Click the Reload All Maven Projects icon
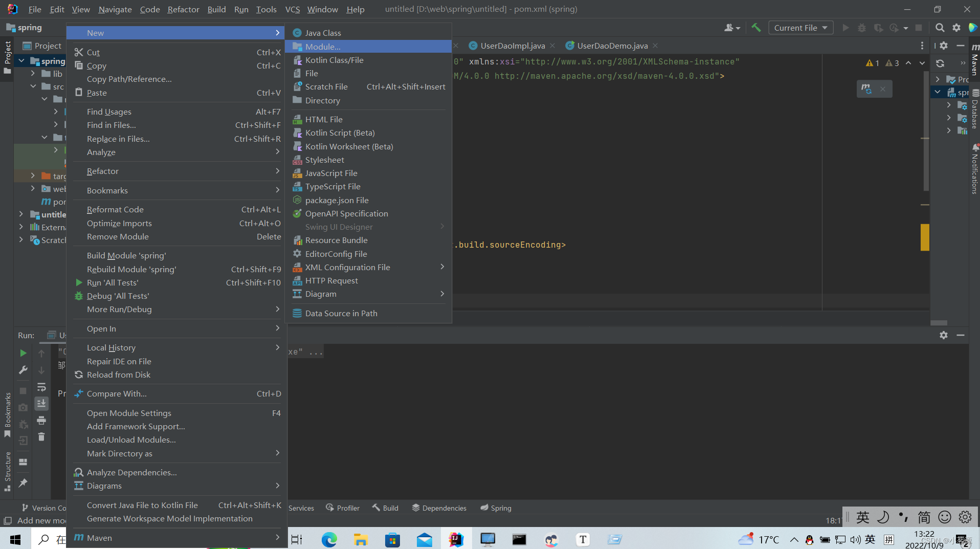The height and width of the screenshot is (549, 980). [x=940, y=63]
